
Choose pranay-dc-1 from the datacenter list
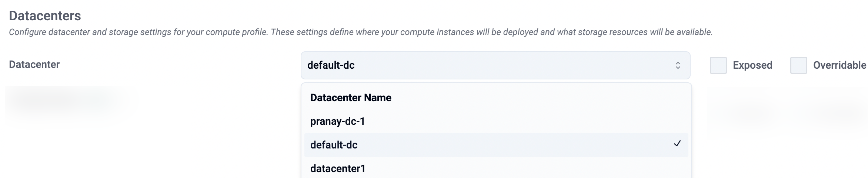click(x=337, y=121)
